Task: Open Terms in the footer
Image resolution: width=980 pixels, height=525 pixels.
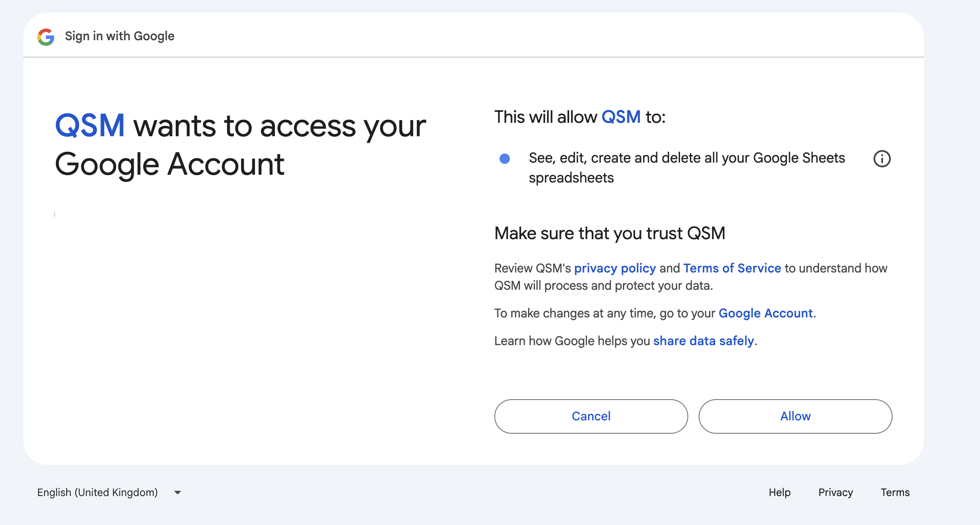Action: 895,493
